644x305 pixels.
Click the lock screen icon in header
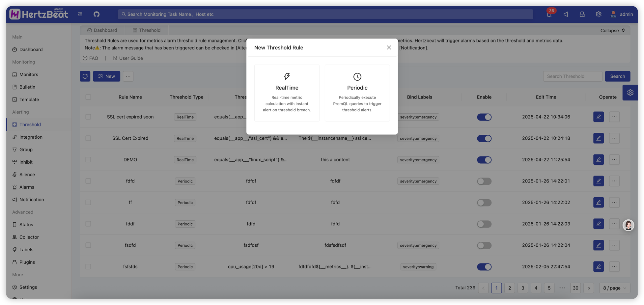(582, 14)
